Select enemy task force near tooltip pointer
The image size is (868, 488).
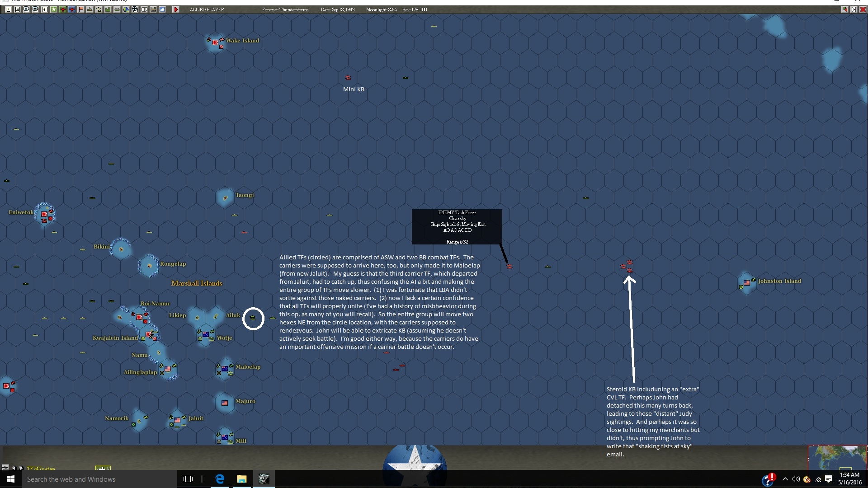tap(509, 266)
